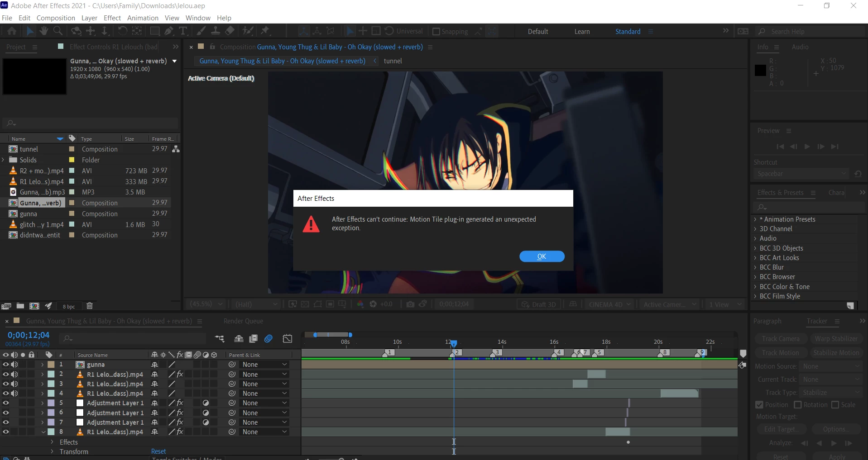The width and height of the screenshot is (868, 460).
Task: Click the composition mini-flowchart icon in timeline
Action: point(220,338)
